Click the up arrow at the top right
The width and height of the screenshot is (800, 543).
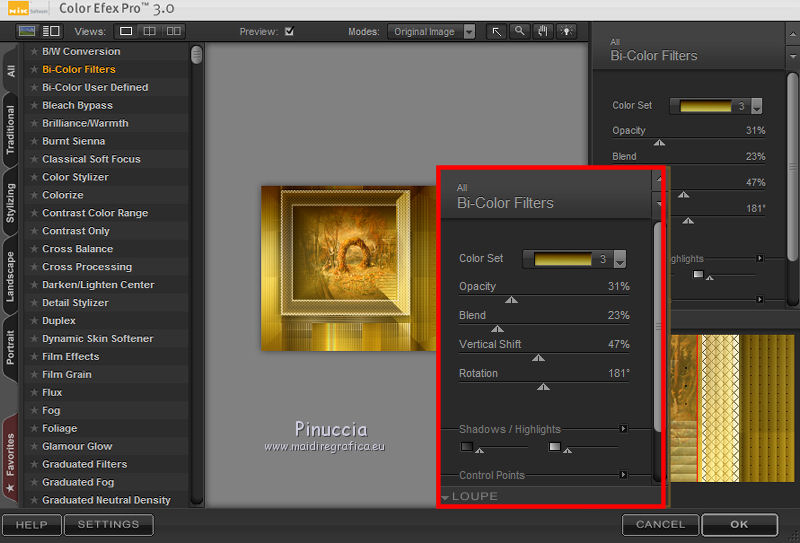tap(792, 35)
